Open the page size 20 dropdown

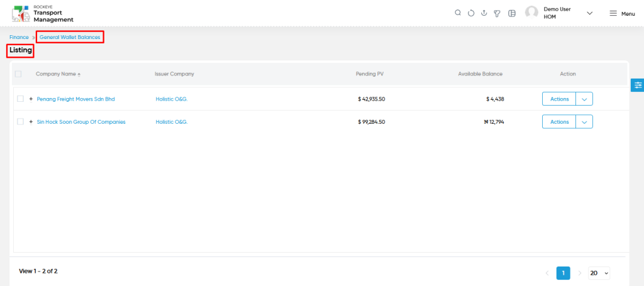(599, 273)
